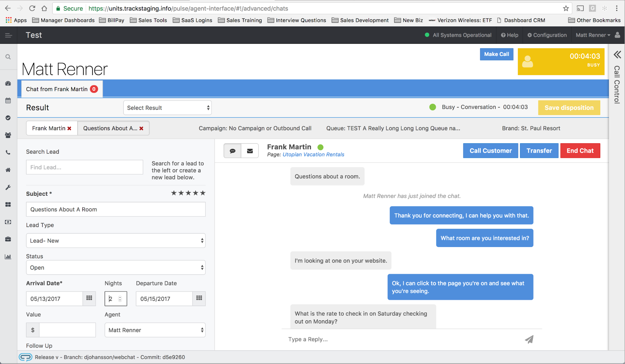Viewport: 625px width, 364px height.
Task: Click the email envelope icon button
Action: [x=250, y=151]
